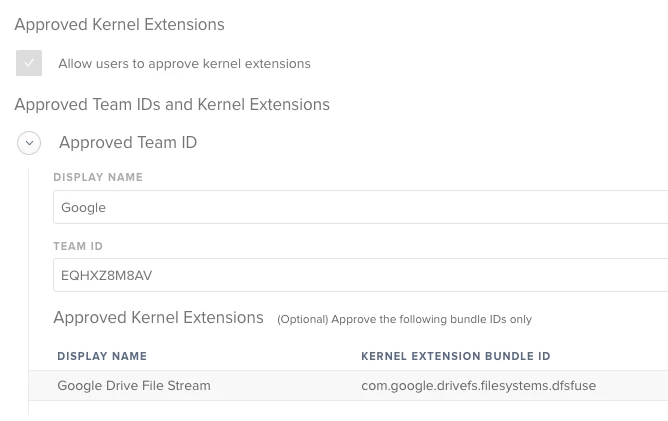The image size is (668, 421).
Task: Click the 'Allow users to approve kernel extensions' label
Action: (184, 63)
